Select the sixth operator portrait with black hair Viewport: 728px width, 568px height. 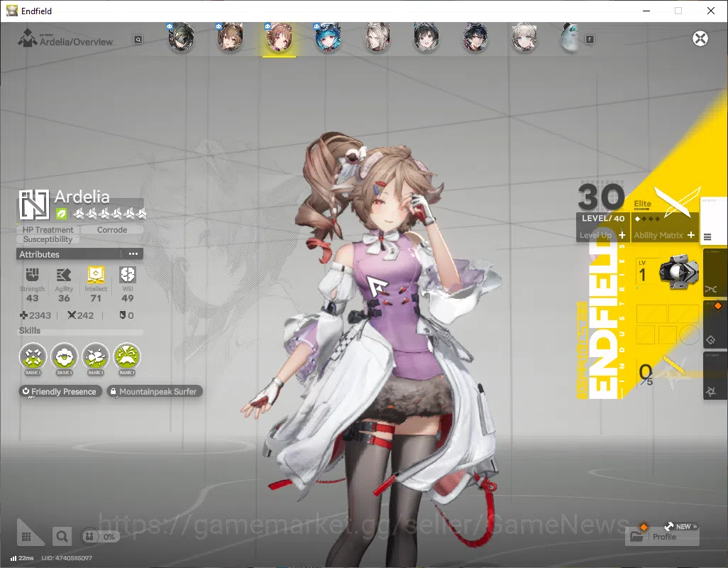pos(426,38)
